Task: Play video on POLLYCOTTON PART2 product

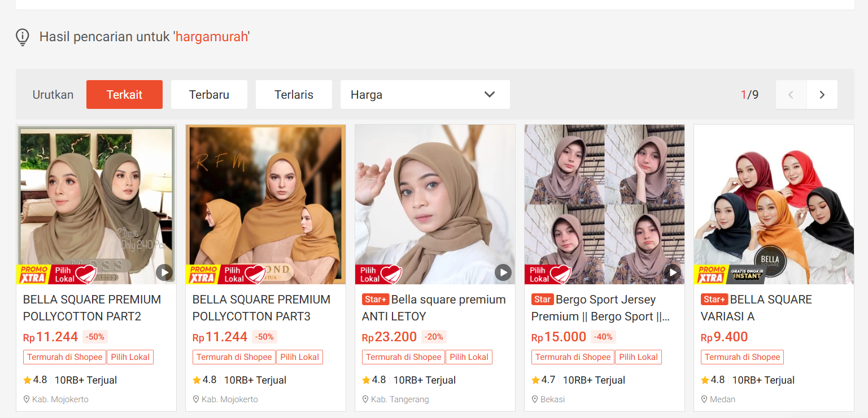Action: [164, 272]
